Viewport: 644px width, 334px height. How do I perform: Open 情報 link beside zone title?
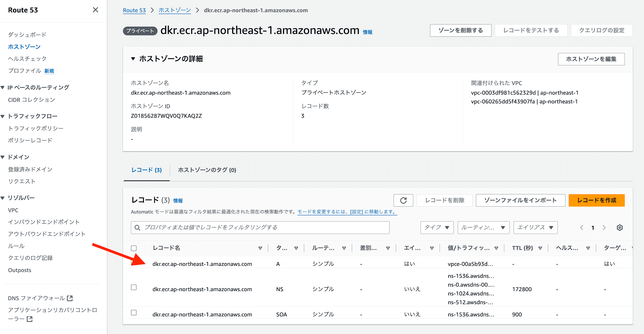click(x=367, y=32)
